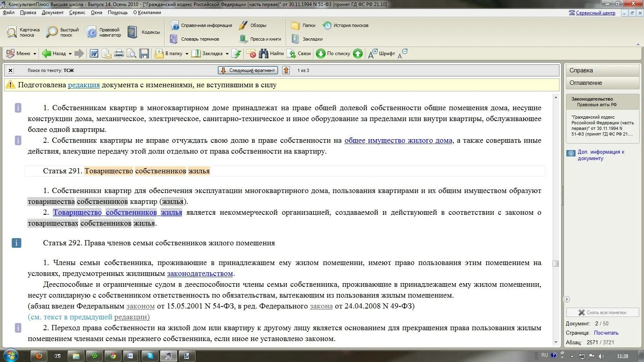The height and width of the screenshot is (362, 644).
Task: Click Посчитать page count link
Action: point(606,333)
